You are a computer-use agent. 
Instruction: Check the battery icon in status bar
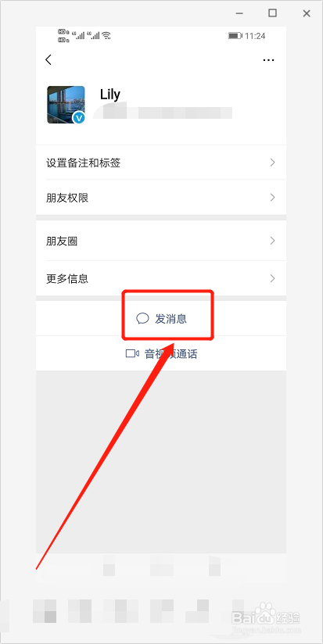tap(235, 36)
